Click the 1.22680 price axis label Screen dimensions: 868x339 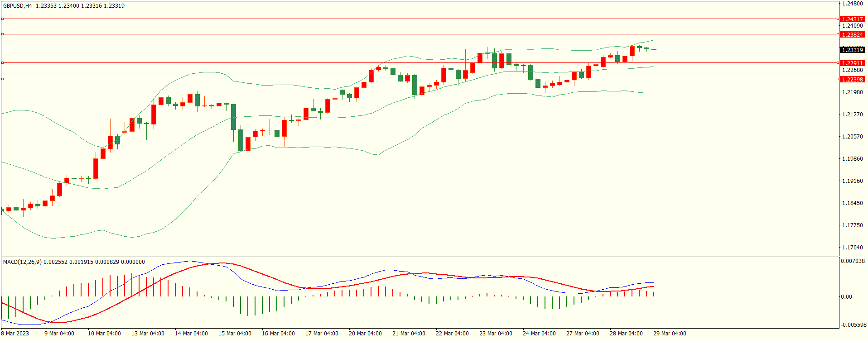pos(852,70)
